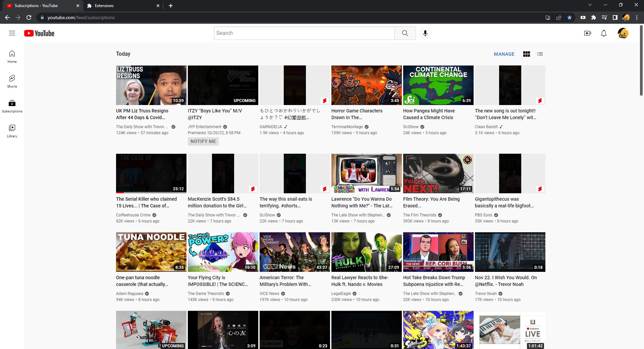Open 'Nov 22. I Wish You Would' title

click(506, 281)
